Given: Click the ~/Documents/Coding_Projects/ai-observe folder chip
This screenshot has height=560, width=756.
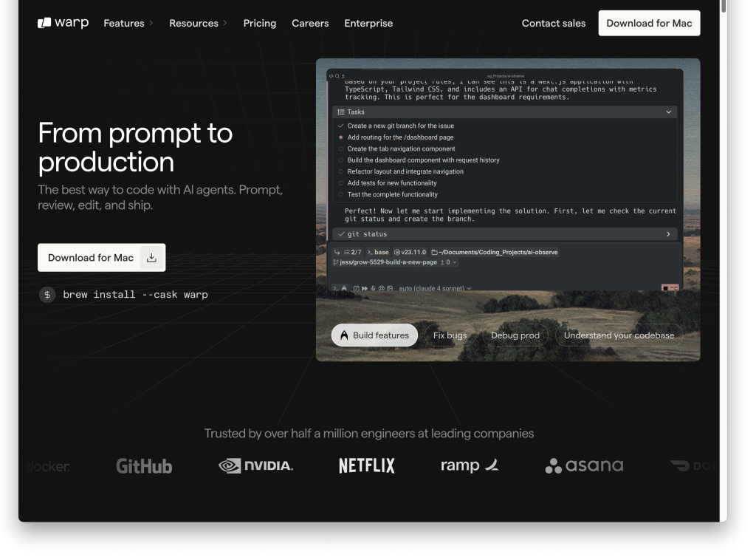Looking at the screenshot, I should pos(495,252).
